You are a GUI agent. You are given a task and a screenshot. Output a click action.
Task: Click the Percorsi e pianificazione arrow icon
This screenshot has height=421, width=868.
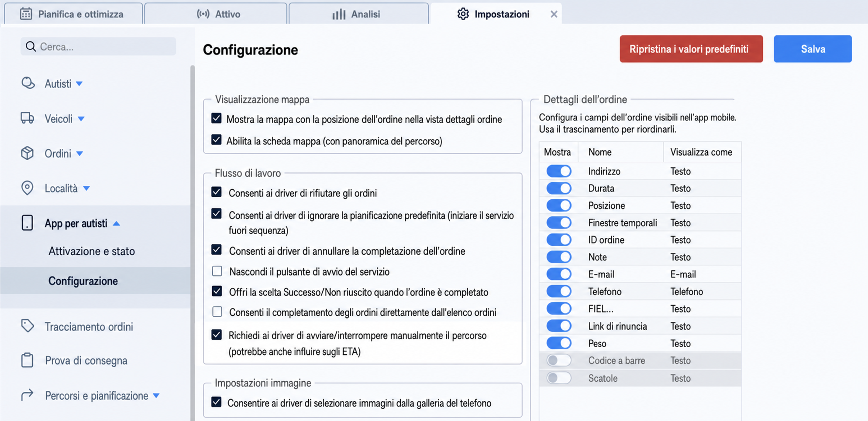point(27,395)
